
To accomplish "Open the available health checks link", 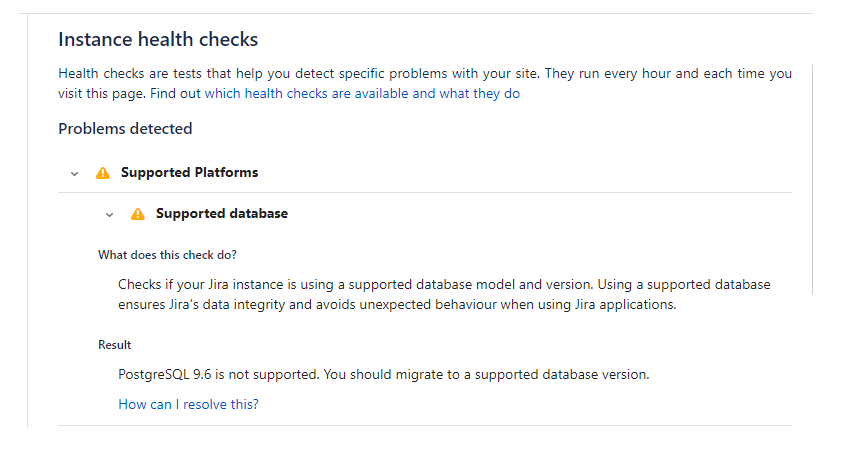I will click(362, 94).
